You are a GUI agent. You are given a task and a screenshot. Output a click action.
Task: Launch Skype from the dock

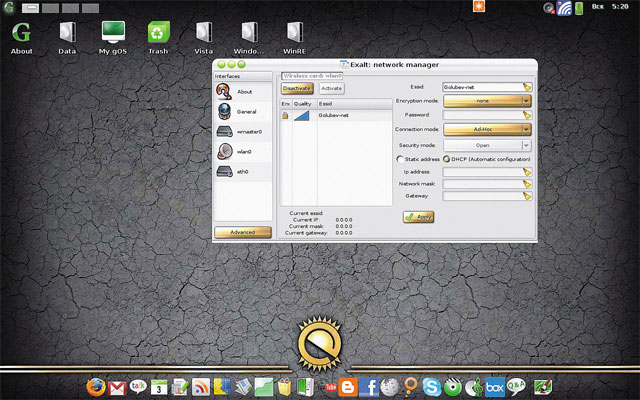[432, 387]
